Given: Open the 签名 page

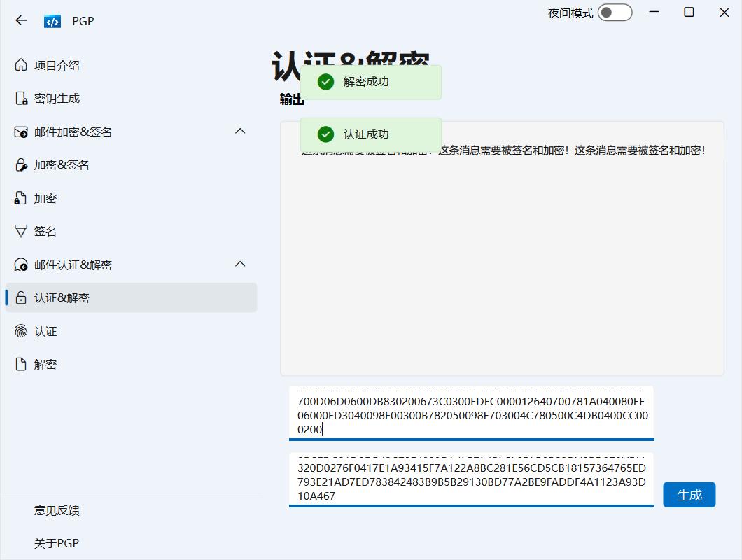Looking at the screenshot, I should point(131,232).
